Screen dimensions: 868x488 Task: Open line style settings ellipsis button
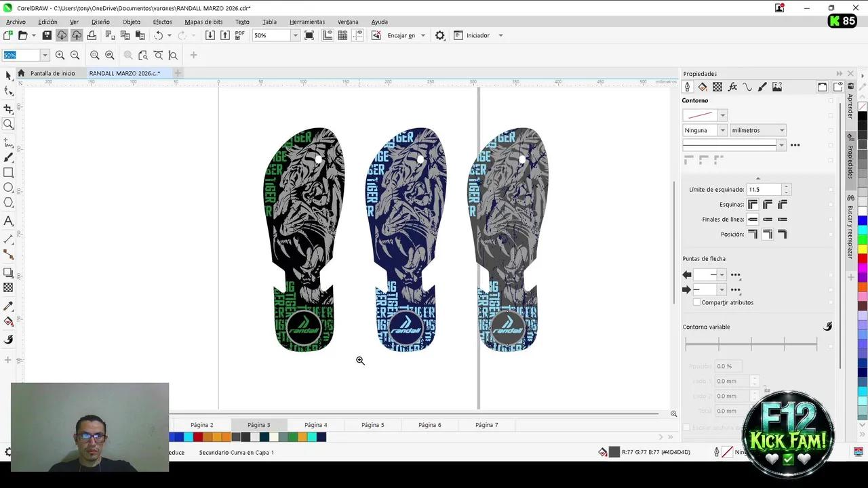pyautogui.click(x=795, y=145)
